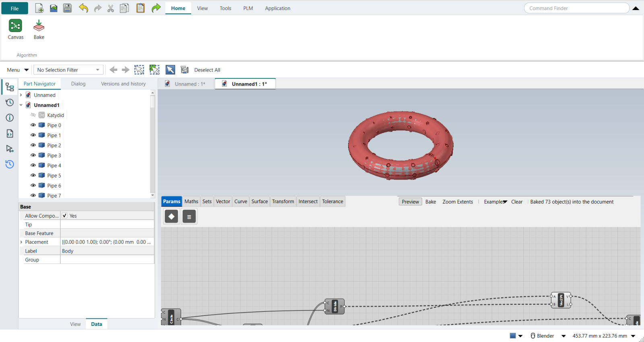Click the Clear button in the canvas toolbar
This screenshot has width=644, height=342.
[x=517, y=202]
